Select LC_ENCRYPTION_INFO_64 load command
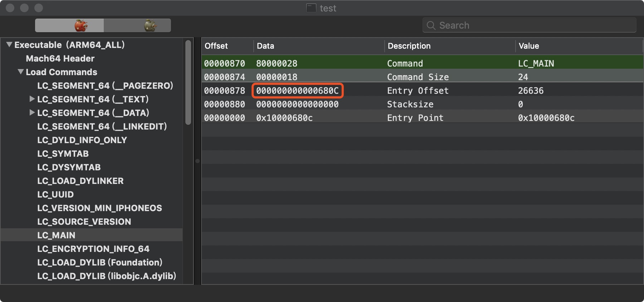Screen dimensions: 644x302 tap(93, 249)
